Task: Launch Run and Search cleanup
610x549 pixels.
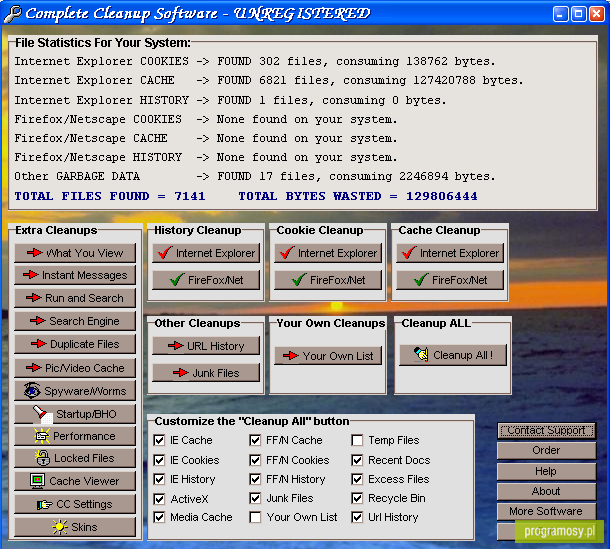Action: click(75, 298)
